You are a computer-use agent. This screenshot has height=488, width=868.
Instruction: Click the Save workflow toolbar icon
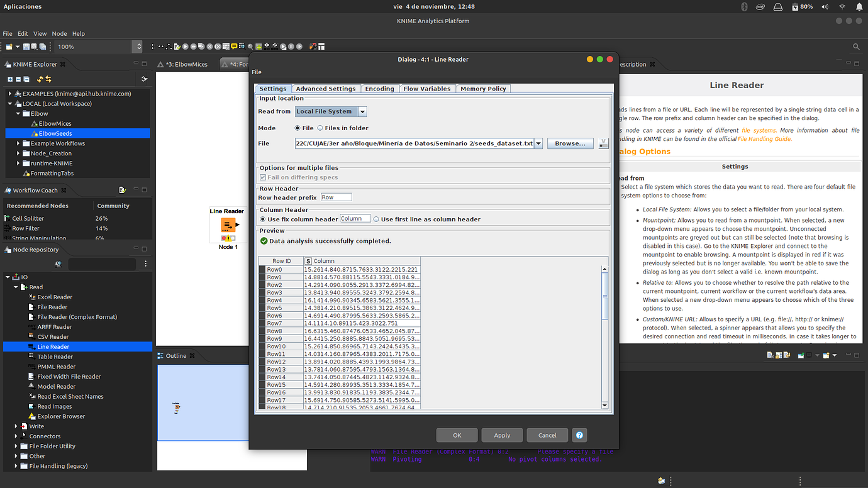coord(26,47)
